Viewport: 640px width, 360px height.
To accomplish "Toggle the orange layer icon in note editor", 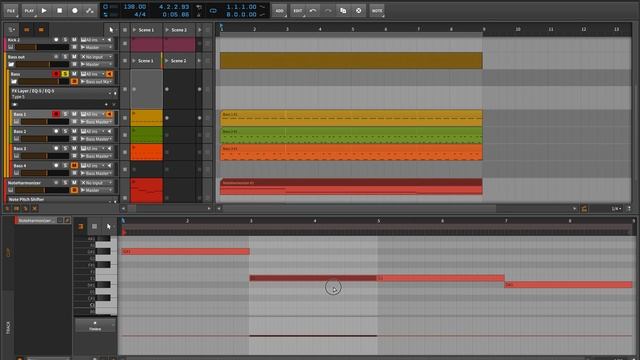I will pos(81,226).
